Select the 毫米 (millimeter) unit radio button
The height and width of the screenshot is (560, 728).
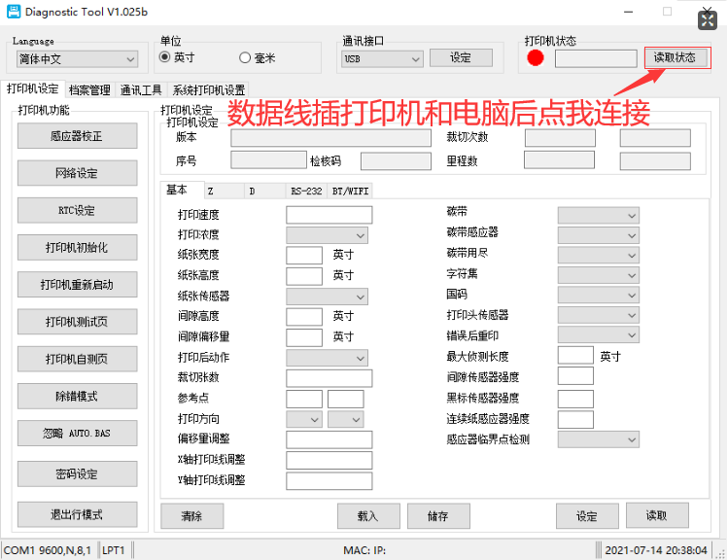pyautogui.click(x=245, y=57)
